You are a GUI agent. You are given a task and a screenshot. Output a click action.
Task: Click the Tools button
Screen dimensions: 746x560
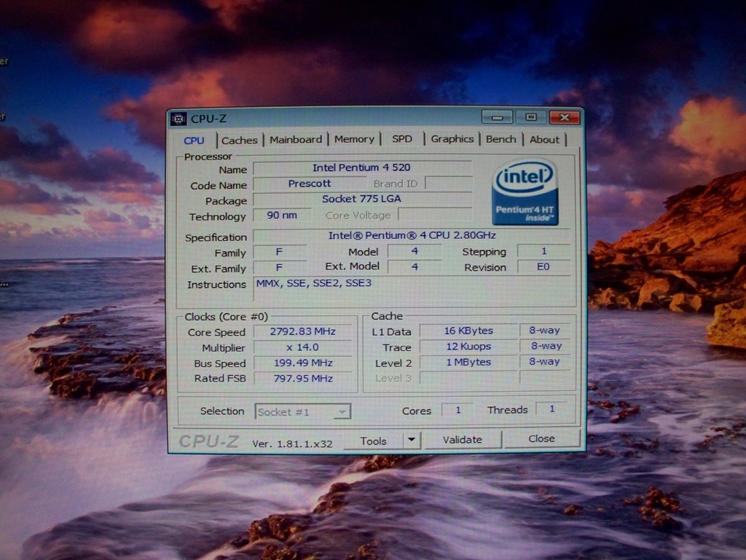(374, 441)
